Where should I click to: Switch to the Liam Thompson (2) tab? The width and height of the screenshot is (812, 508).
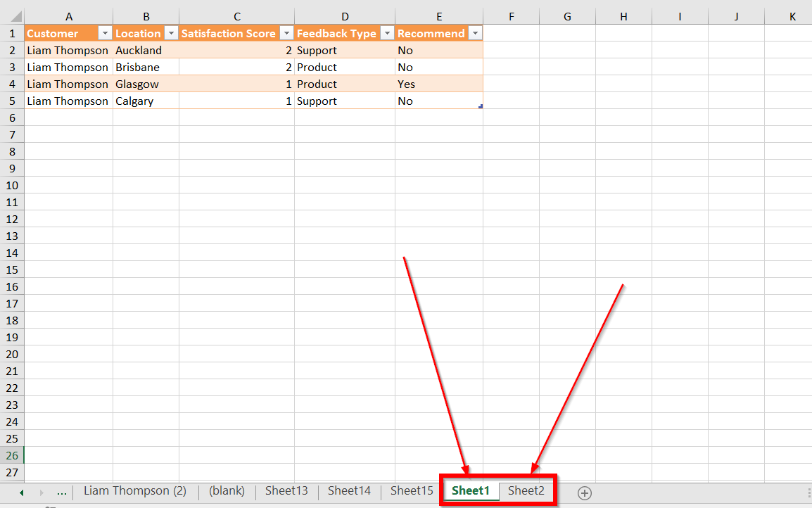click(135, 491)
